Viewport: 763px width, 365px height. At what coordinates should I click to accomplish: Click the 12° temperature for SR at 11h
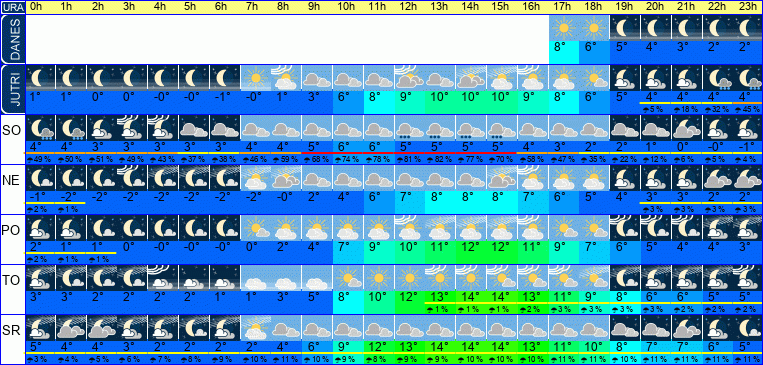click(x=378, y=347)
